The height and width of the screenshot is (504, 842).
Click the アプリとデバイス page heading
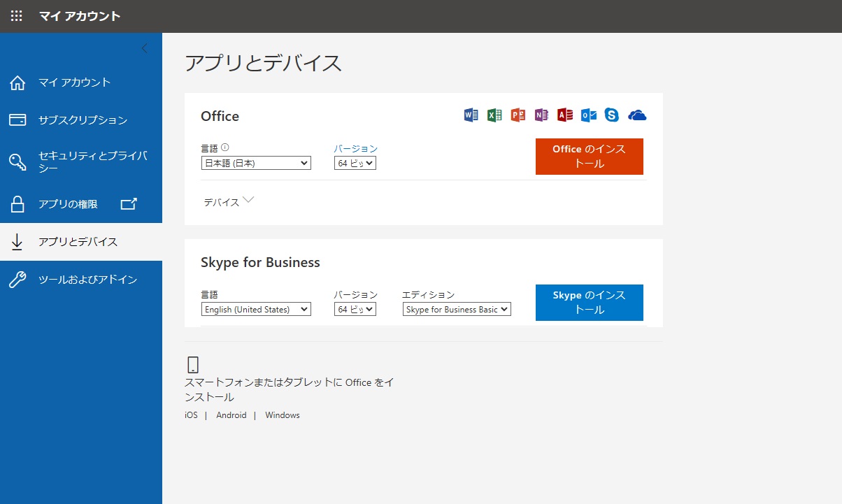pyautogui.click(x=264, y=63)
